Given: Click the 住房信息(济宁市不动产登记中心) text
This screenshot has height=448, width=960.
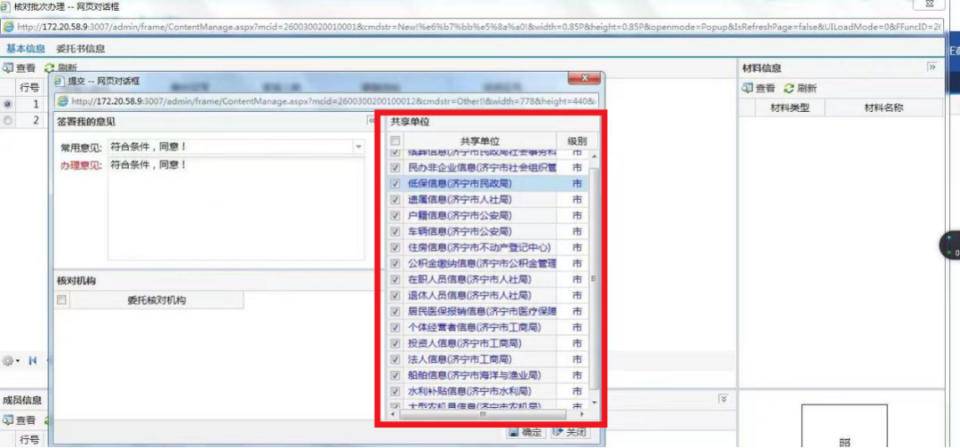Looking at the screenshot, I should tap(479, 247).
